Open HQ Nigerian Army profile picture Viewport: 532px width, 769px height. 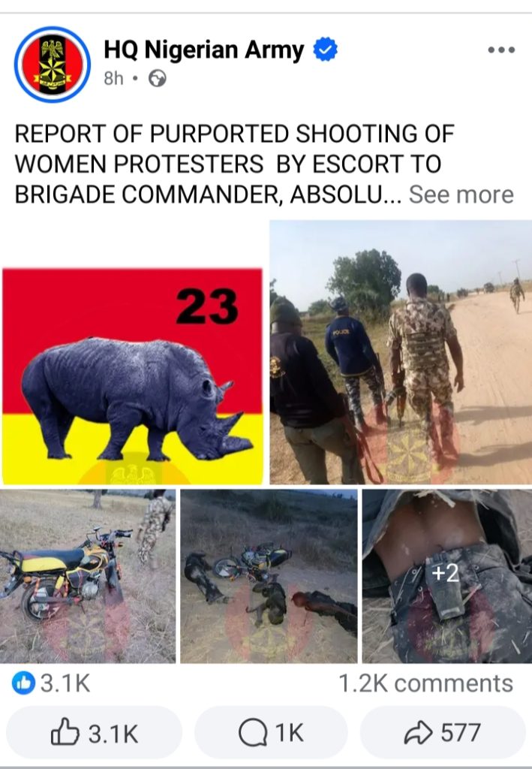point(53,65)
